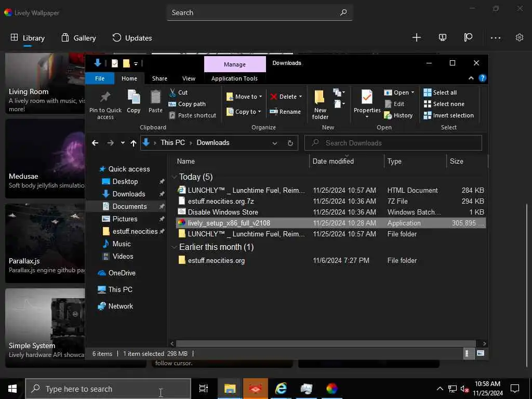Collapse the Today (5) group

[x=175, y=177]
